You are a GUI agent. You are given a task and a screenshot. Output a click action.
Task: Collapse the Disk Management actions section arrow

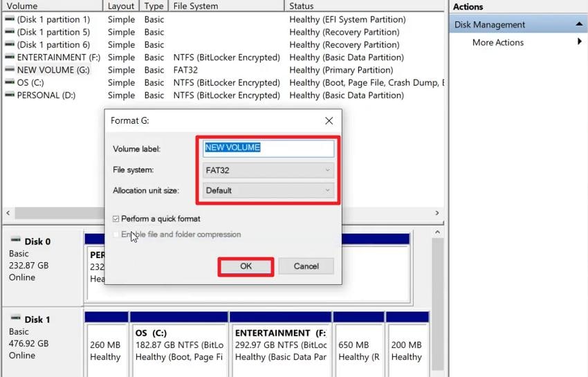pyautogui.click(x=579, y=24)
